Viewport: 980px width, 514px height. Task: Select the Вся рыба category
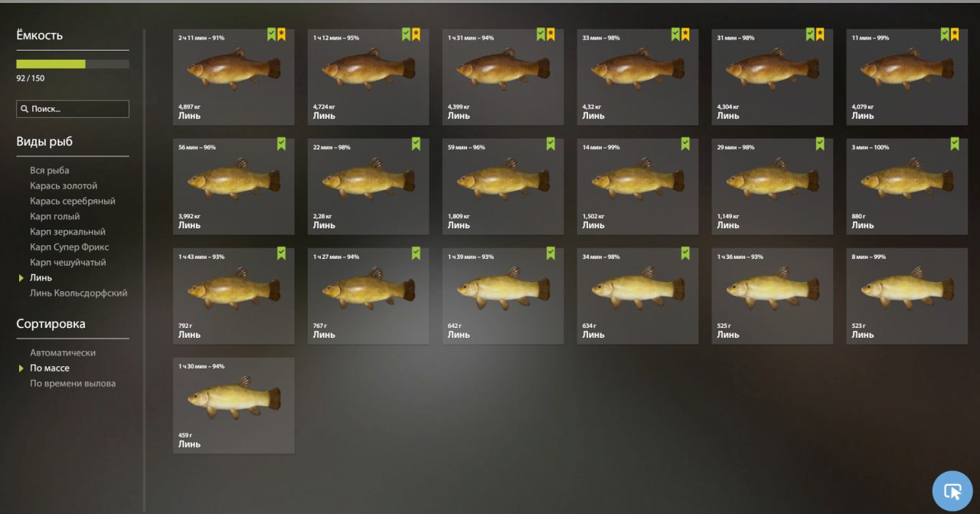point(50,171)
